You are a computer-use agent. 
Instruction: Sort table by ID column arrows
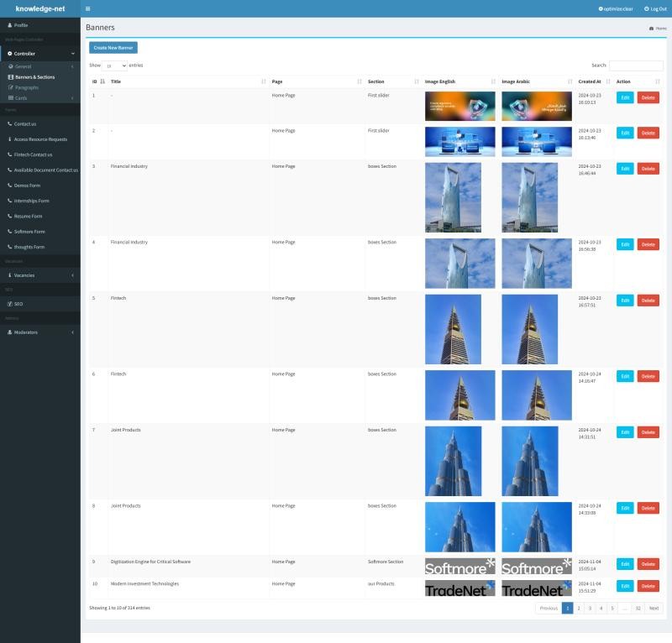point(102,81)
